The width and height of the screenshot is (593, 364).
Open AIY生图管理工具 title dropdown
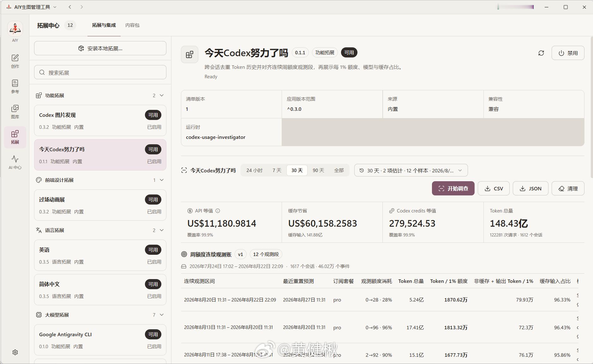click(32, 7)
